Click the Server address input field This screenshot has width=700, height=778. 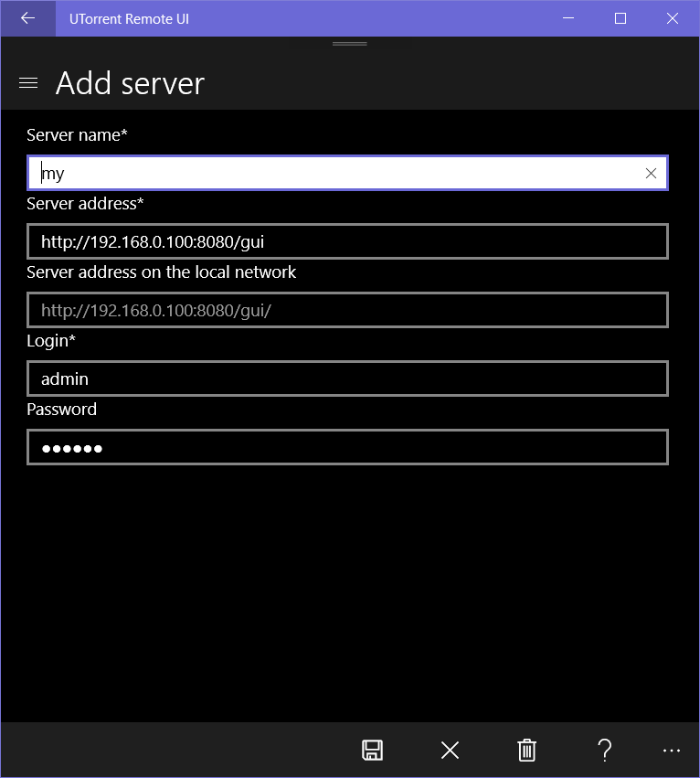[347, 241]
